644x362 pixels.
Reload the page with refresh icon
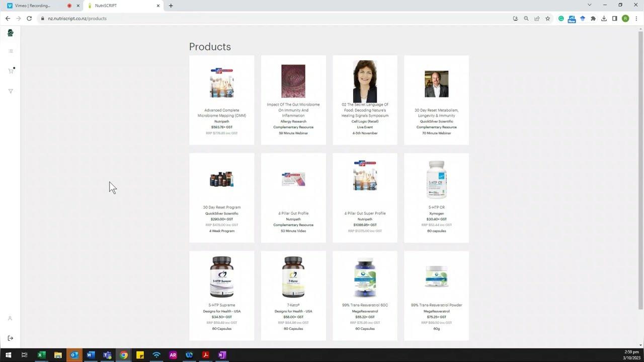29,19
